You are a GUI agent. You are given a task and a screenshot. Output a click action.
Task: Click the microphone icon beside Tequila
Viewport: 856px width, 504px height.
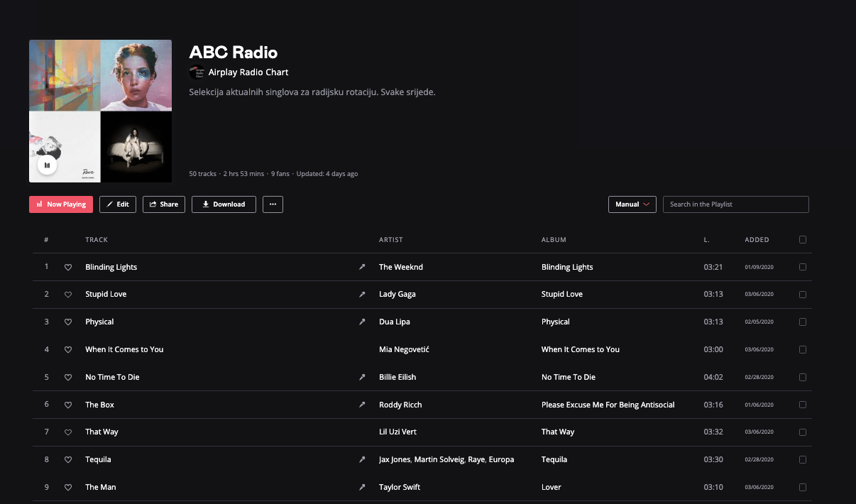(362, 460)
